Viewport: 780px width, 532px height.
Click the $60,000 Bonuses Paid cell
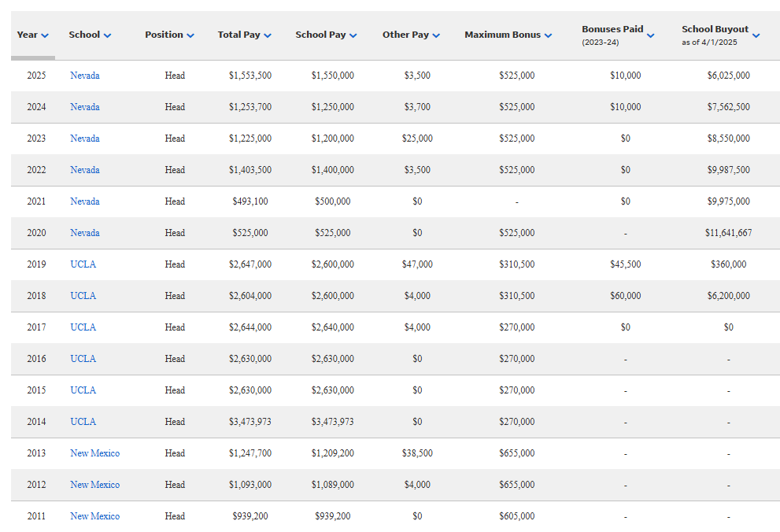coord(625,296)
